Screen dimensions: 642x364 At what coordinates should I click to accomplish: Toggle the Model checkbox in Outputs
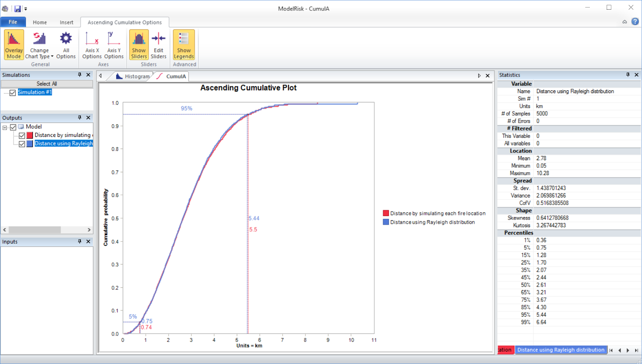pyautogui.click(x=13, y=126)
